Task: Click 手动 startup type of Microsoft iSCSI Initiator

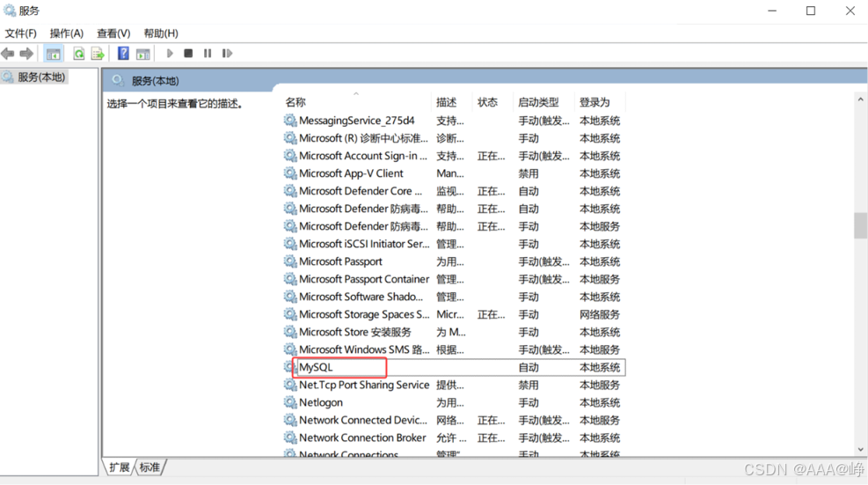Action: point(529,244)
